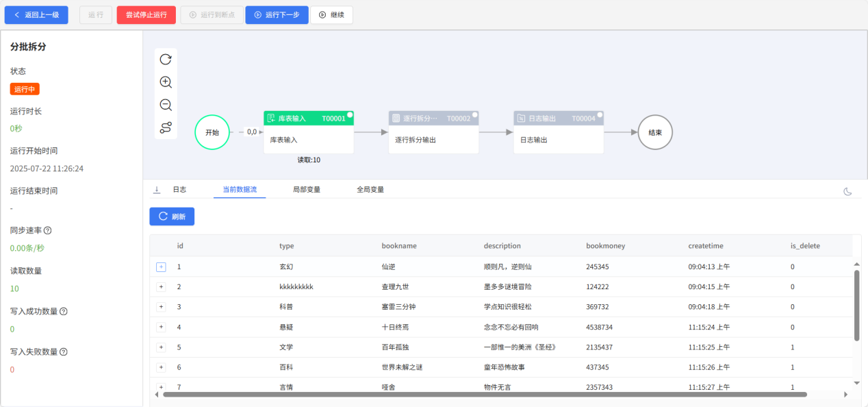Click the bookname column header
This screenshot has height=407, width=868.
point(399,246)
